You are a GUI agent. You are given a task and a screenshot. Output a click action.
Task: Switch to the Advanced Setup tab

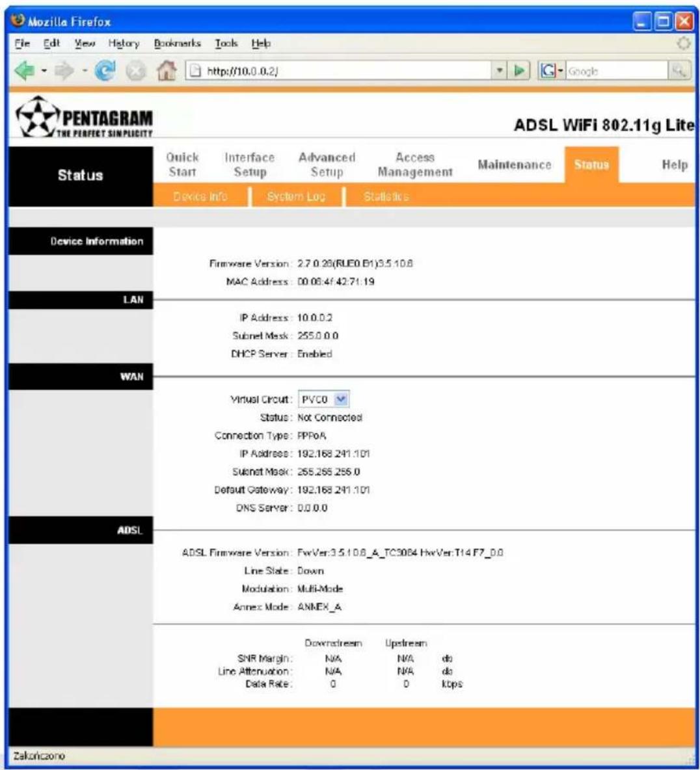[327, 165]
